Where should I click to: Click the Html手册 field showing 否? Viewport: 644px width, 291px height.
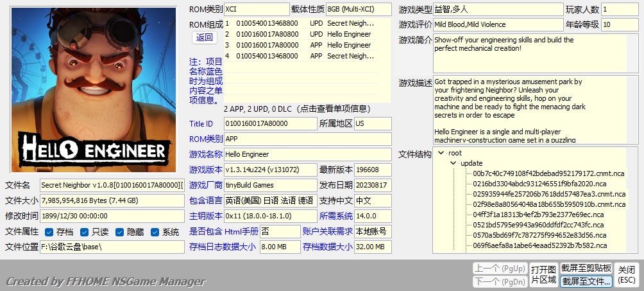coord(280,232)
